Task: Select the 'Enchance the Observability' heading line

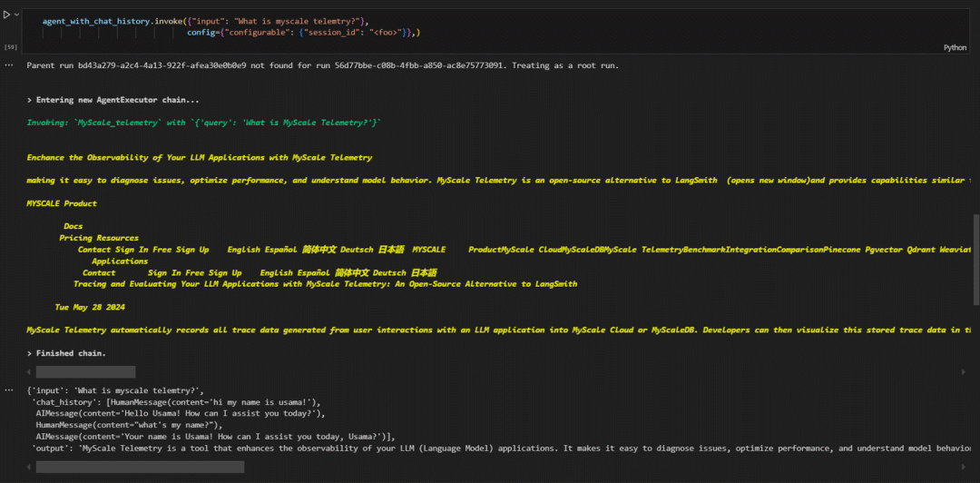Action: pos(200,157)
